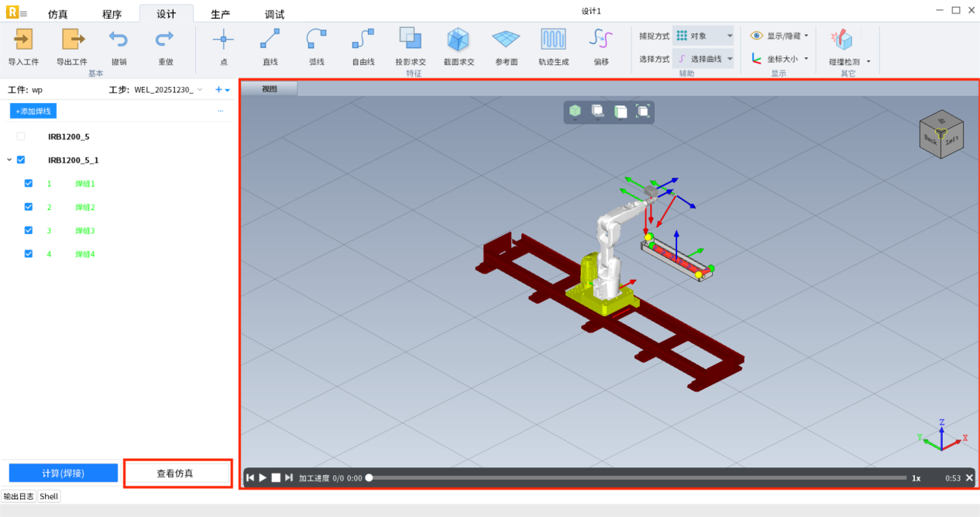Select the 直线 line tool
The image size is (980, 517).
(270, 40)
